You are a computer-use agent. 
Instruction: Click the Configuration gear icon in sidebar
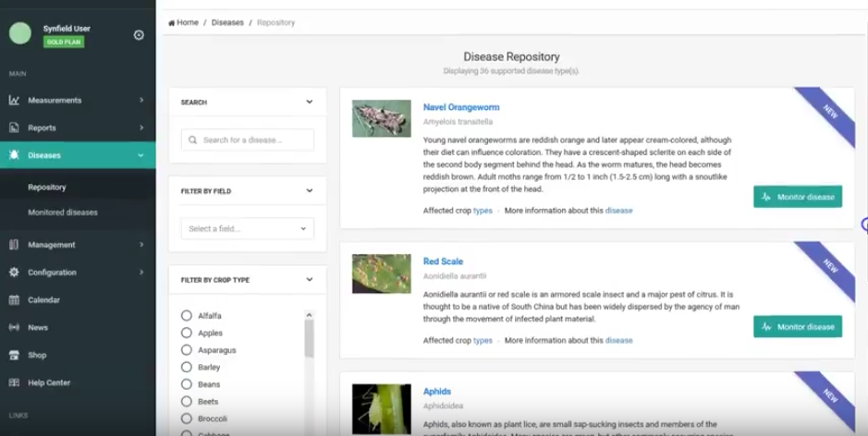(x=15, y=272)
